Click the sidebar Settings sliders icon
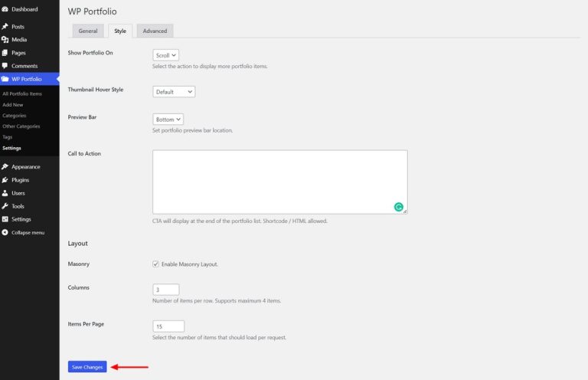The image size is (588, 380). [5, 219]
